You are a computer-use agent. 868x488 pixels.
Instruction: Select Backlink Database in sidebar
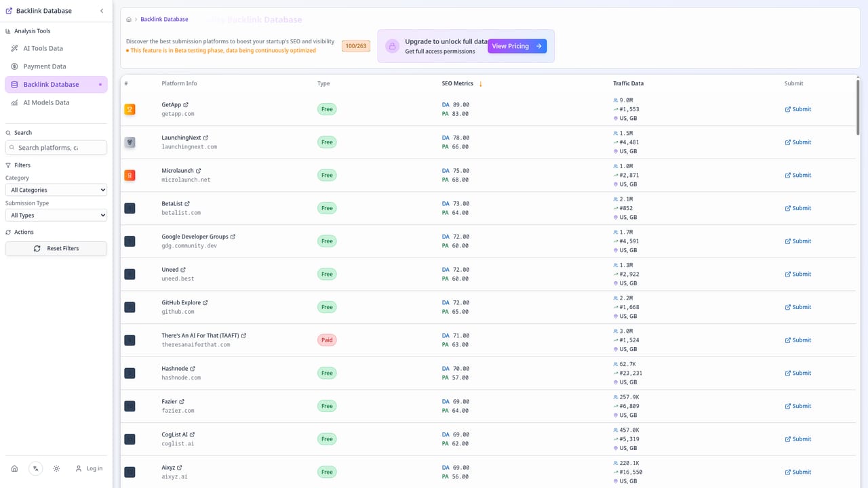tap(56, 84)
